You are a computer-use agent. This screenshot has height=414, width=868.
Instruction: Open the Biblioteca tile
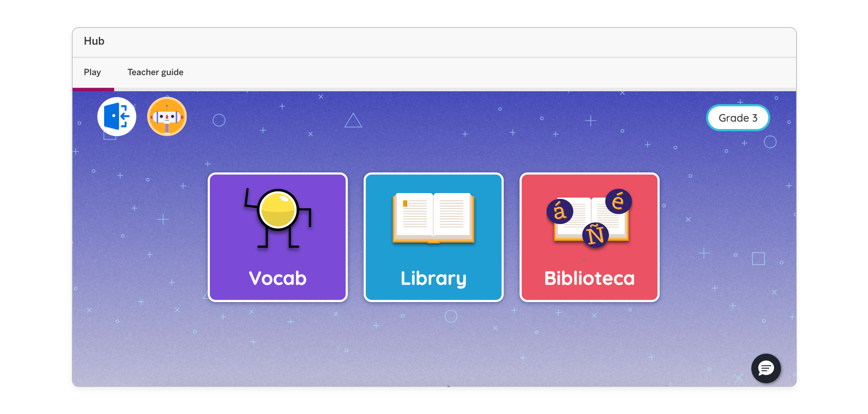coord(589,237)
